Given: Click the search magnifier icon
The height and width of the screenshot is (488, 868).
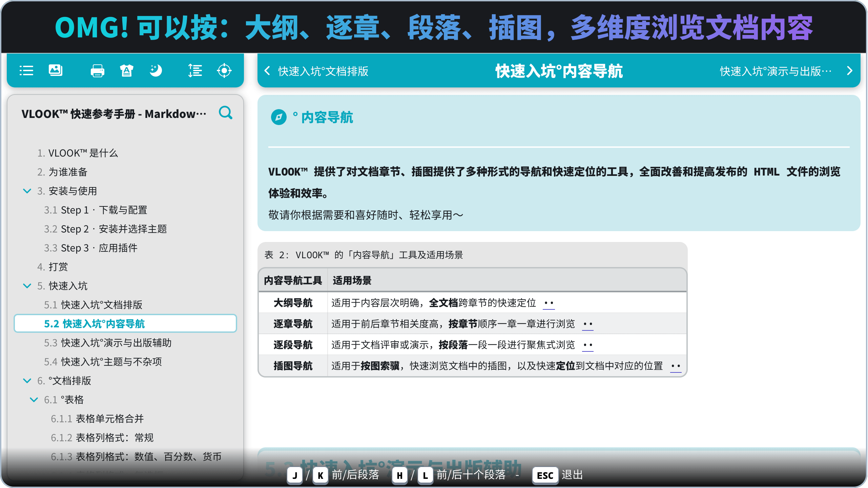Looking at the screenshot, I should click(226, 113).
